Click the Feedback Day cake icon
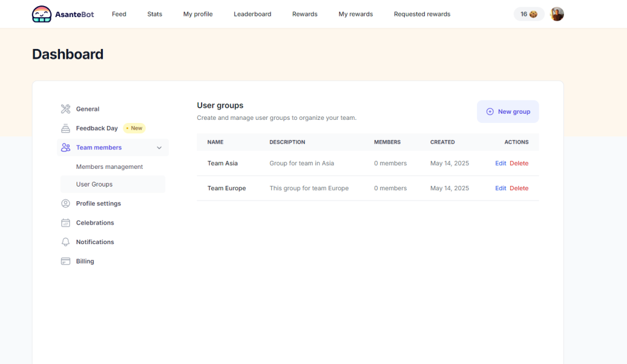The image size is (627, 364). tap(66, 128)
